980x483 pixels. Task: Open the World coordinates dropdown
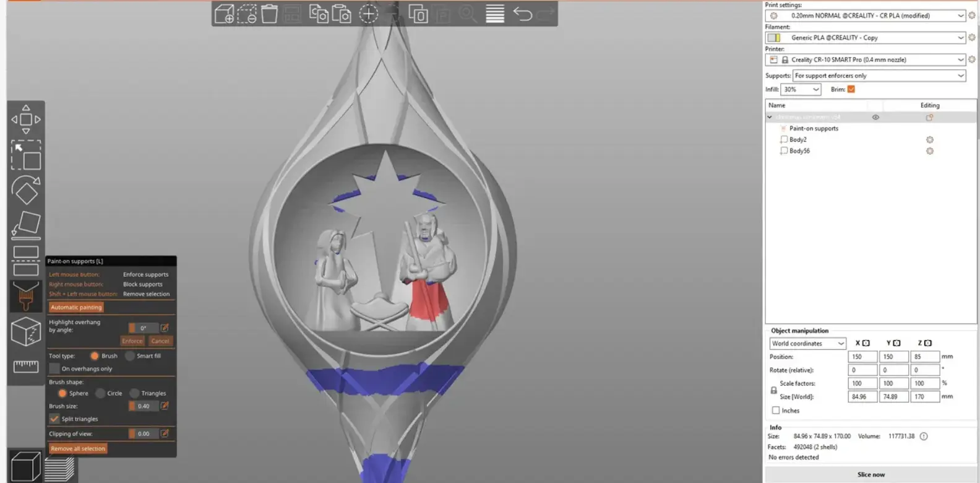[807, 344]
